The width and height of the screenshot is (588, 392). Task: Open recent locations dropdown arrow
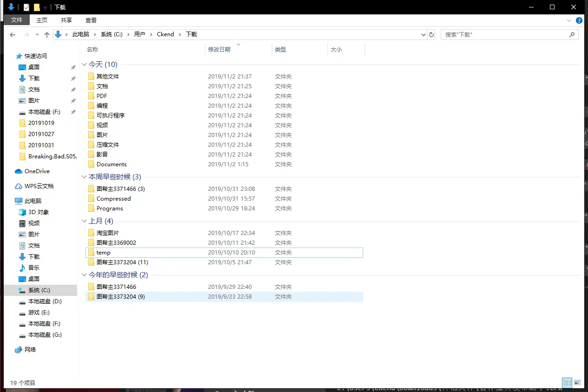37,35
